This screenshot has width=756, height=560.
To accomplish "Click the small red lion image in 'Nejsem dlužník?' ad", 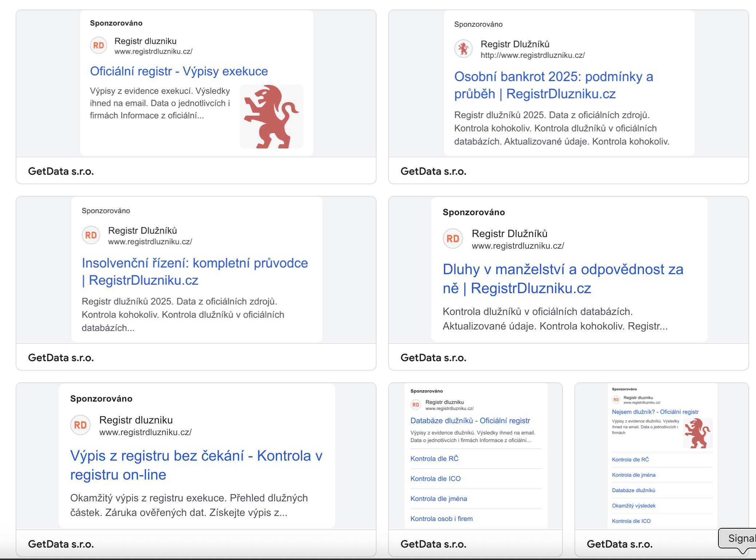I will (697, 433).
